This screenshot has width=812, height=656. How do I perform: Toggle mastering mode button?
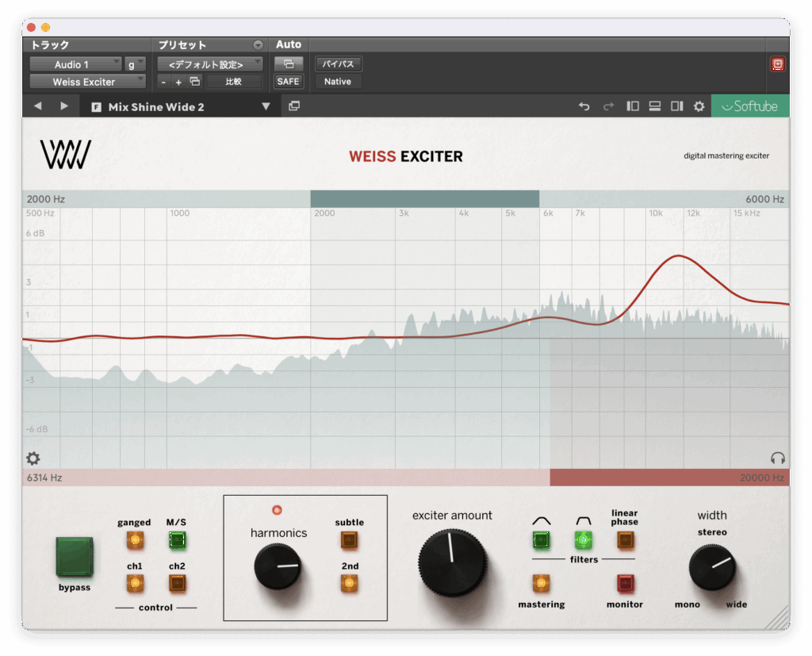(541, 584)
